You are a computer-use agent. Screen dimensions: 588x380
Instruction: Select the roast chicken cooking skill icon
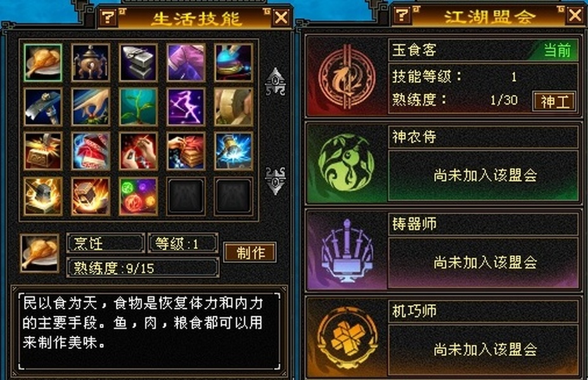coord(42,62)
